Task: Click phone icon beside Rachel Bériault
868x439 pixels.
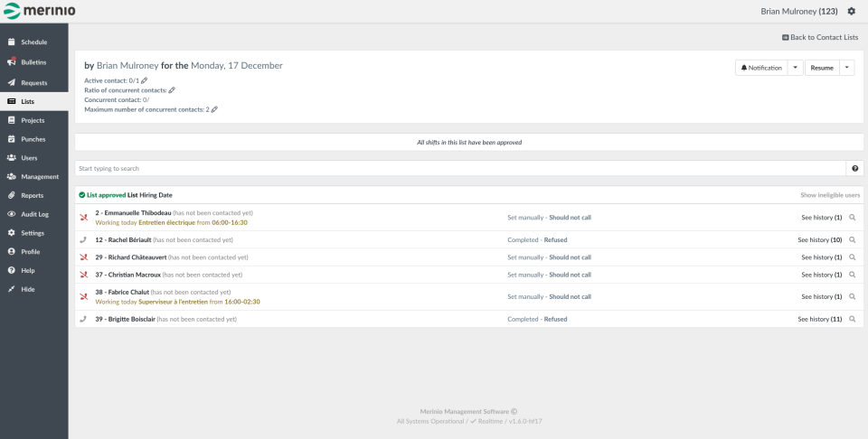Action: (x=84, y=240)
